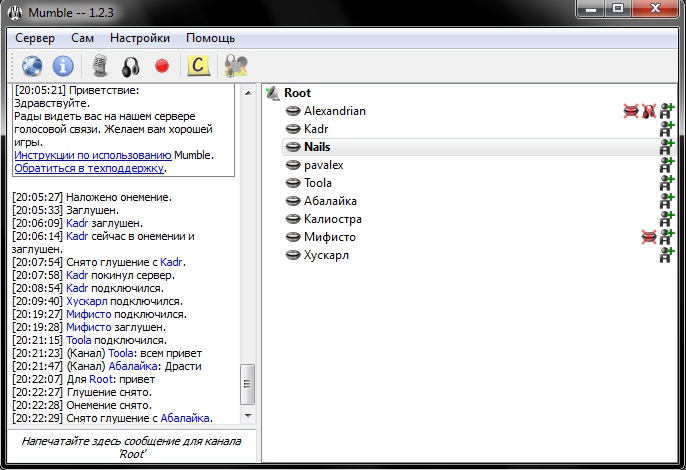Open the audio wizard users icon

[236, 66]
